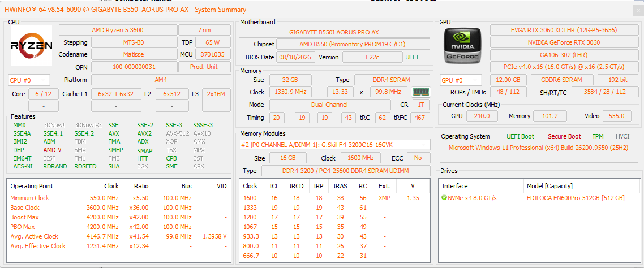Click the tRAS column header

(x=341, y=186)
